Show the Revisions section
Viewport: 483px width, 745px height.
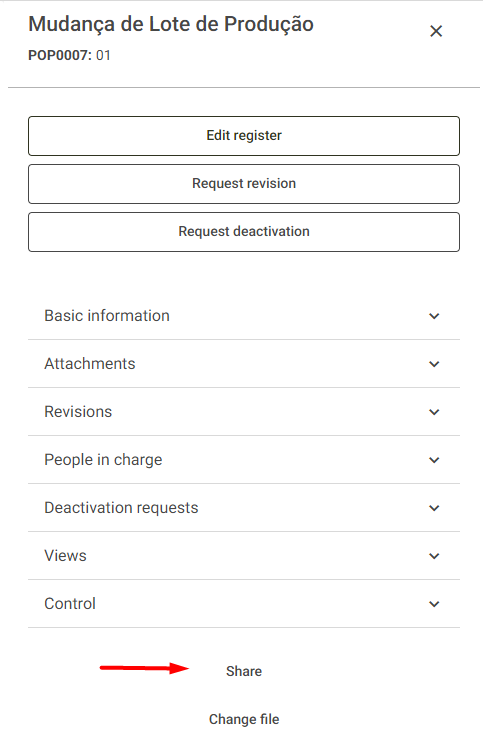(244, 412)
